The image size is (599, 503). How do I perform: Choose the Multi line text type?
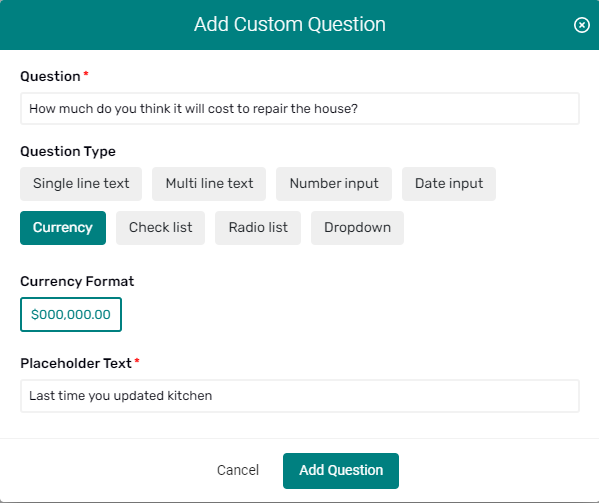pyautogui.click(x=209, y=184)
